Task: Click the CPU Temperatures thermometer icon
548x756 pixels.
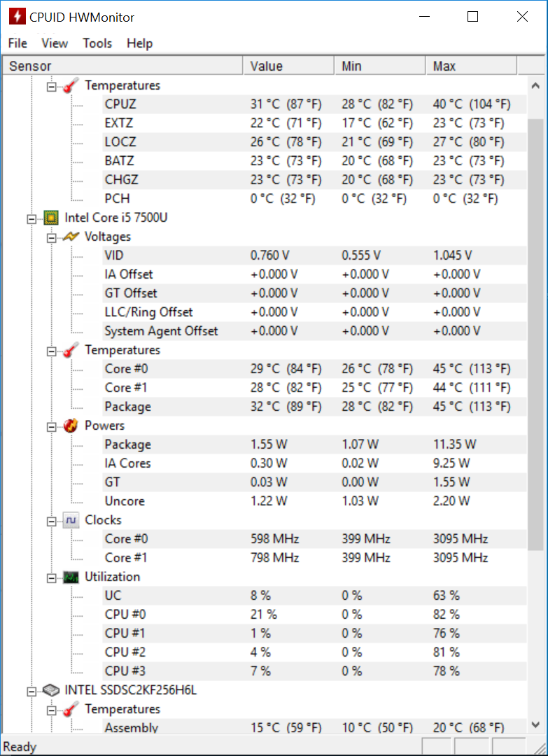Action: (71, 350)
